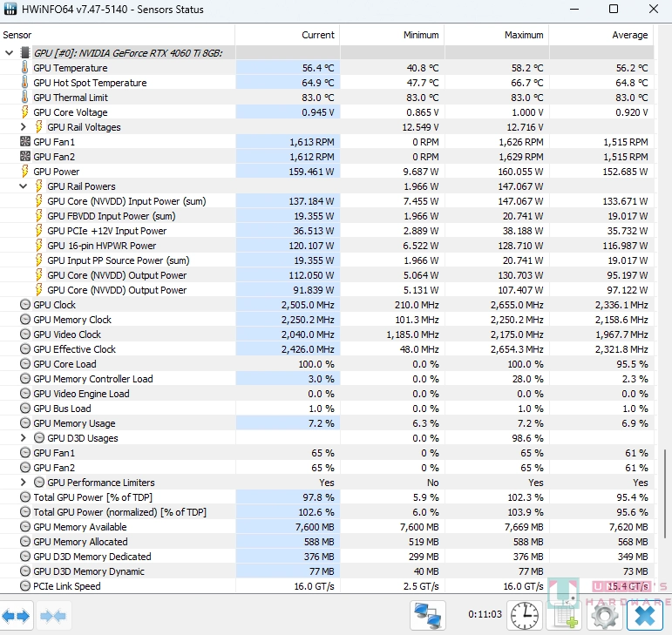Click thermometer icon beside GPU Hot Spot Temperature
The width and height of the screenshot is (672, 635).
(x=25, y=83)
